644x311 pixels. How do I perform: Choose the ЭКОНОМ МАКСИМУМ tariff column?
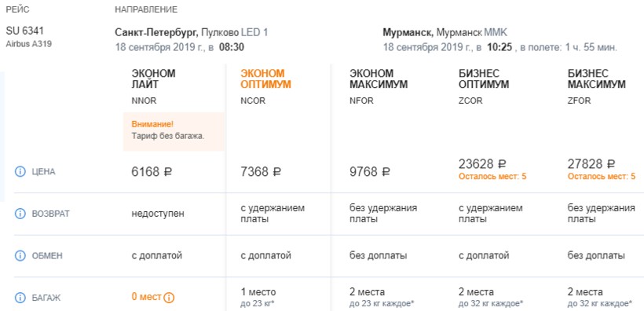pos(379,79)
